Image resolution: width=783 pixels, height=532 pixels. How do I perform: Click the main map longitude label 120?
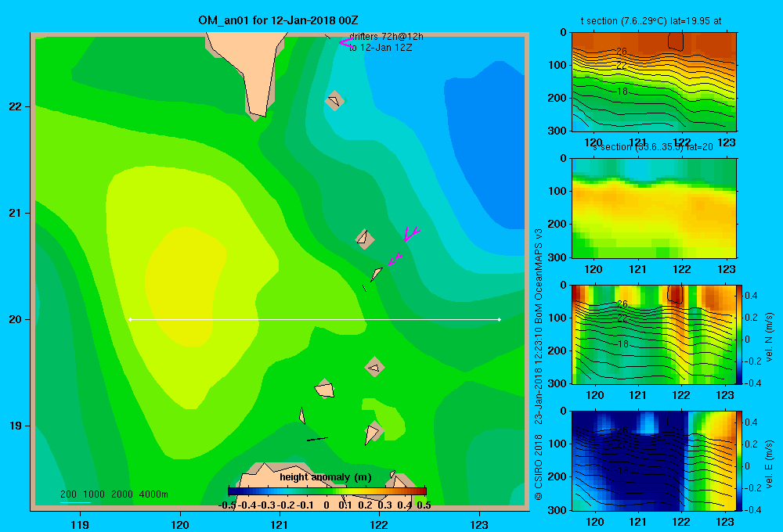tap(180, 524)
